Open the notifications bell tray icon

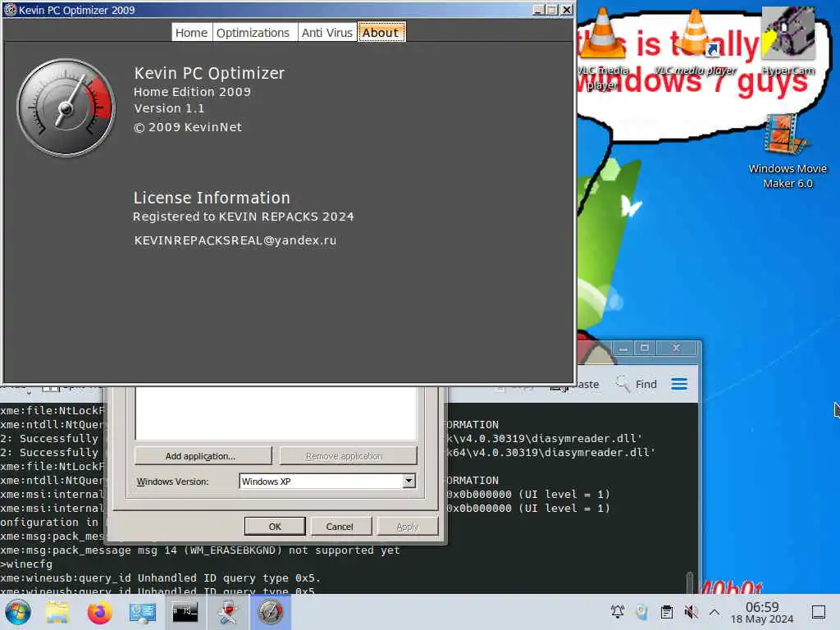pos(618,612)
